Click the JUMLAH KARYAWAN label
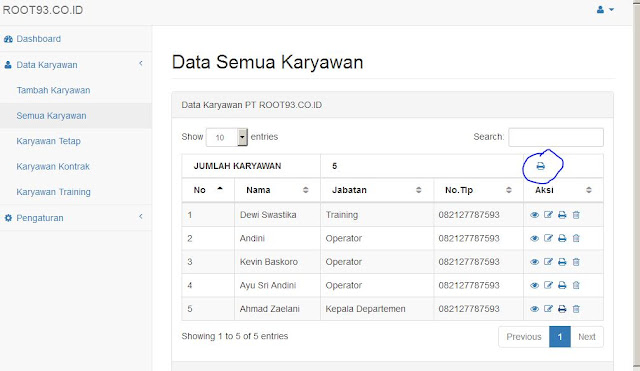Viewport: 640px width, 371px height. 237,166
